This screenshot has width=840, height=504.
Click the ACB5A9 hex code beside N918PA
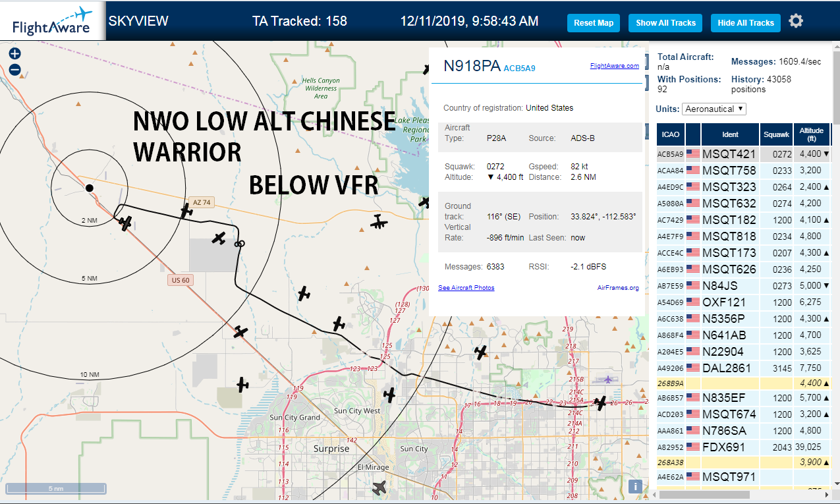pyautogui.click(x=519, y=68)
